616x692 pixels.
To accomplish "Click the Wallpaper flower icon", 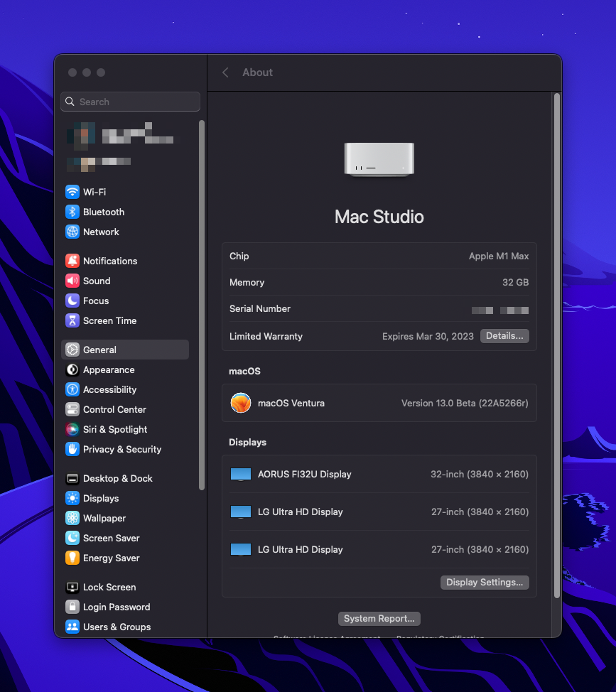I will pyautogui.click(x=72, y=518).
